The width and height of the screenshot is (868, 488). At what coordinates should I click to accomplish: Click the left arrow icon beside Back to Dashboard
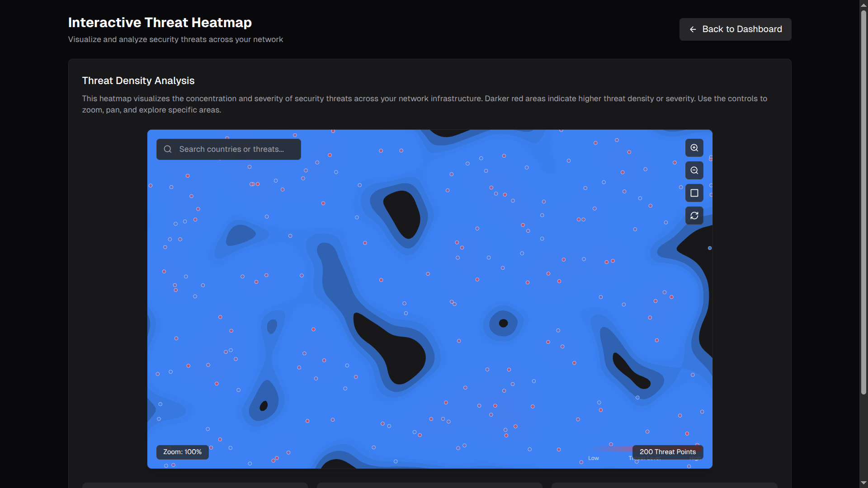click(693, 29)
